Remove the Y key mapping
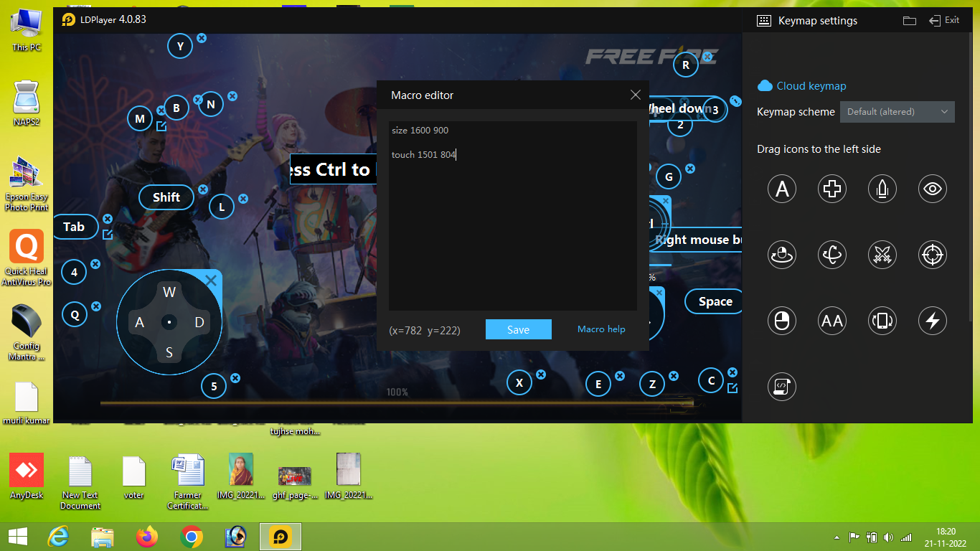 click(x=202, y=37)
